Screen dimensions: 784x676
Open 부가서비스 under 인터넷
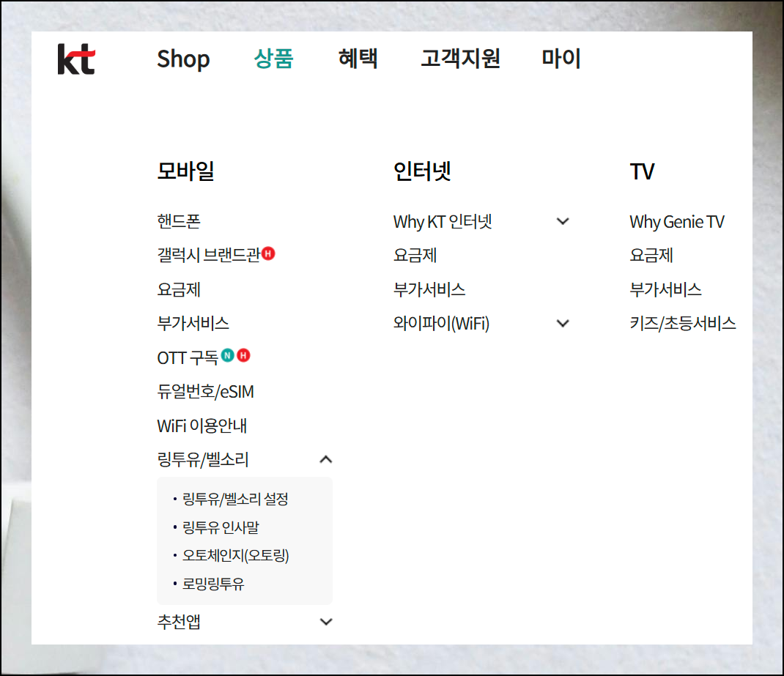coord(429,289)
